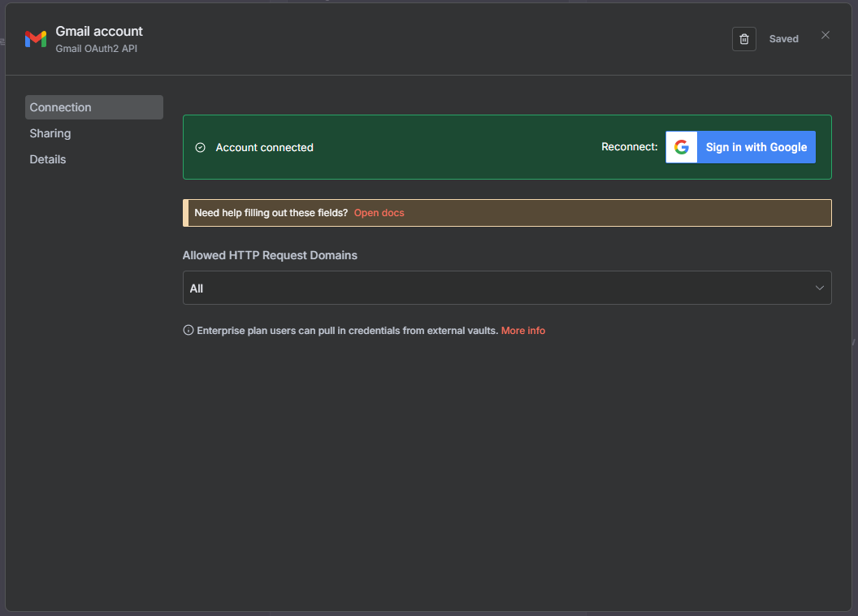Click the Google G logo
The image size is (858, 616).
click(x=682, y=147)
